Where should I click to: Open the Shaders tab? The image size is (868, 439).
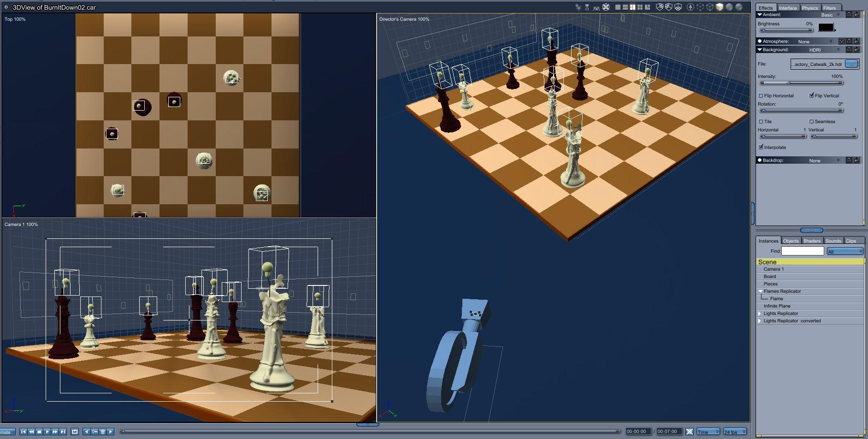812,241
